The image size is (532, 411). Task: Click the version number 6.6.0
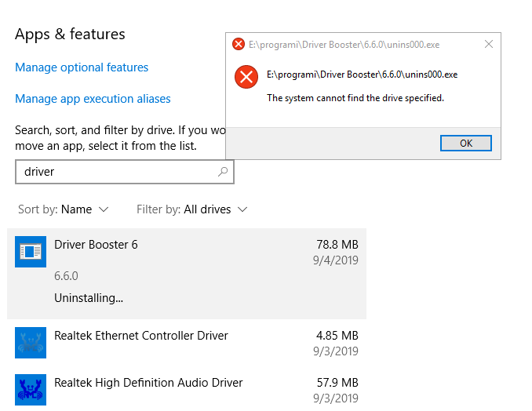coord(66,275)
